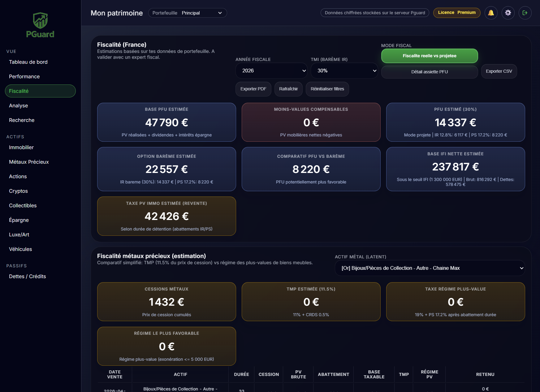Open the ACTIF MÉTAL (LATENT) selector
Image resolution: width=540 pixels, height=392 pixels.
click(x=430, y=268)
